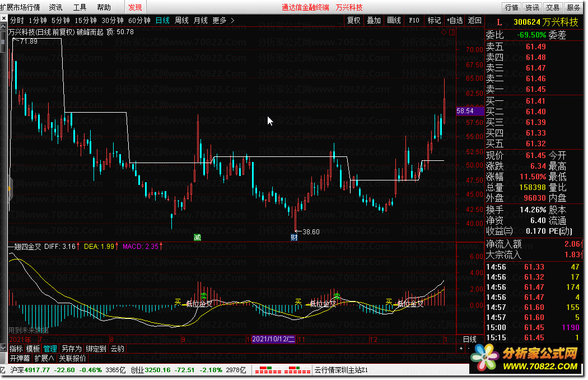The width and height of the screenshot is (588, 380).
Task: Open the 资讯 menu in the menu bar
Action: coord(55,7)
